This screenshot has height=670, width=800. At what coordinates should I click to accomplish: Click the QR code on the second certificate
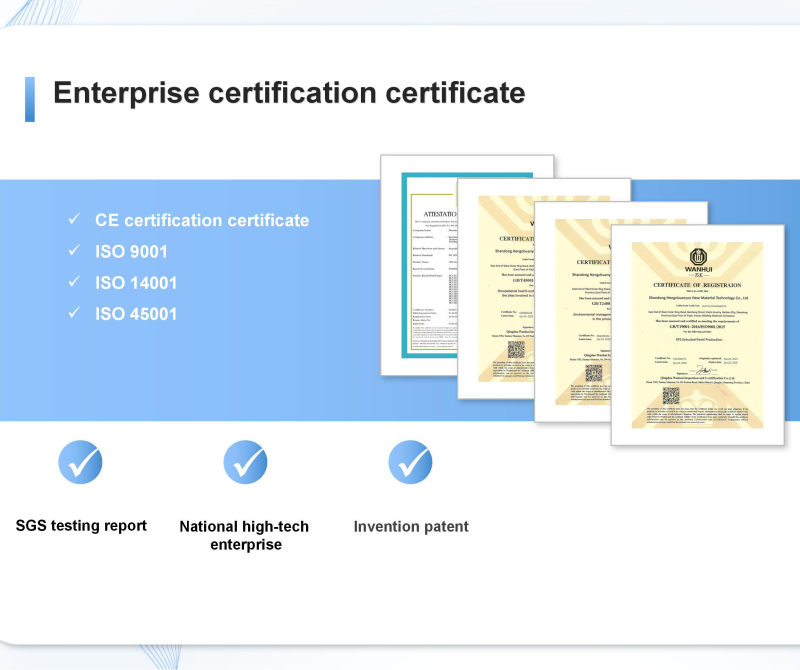[516, 349]
